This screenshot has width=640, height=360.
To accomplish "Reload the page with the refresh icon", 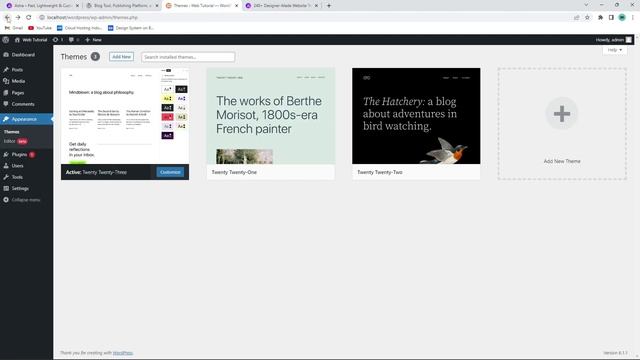I will click(29, 18).
